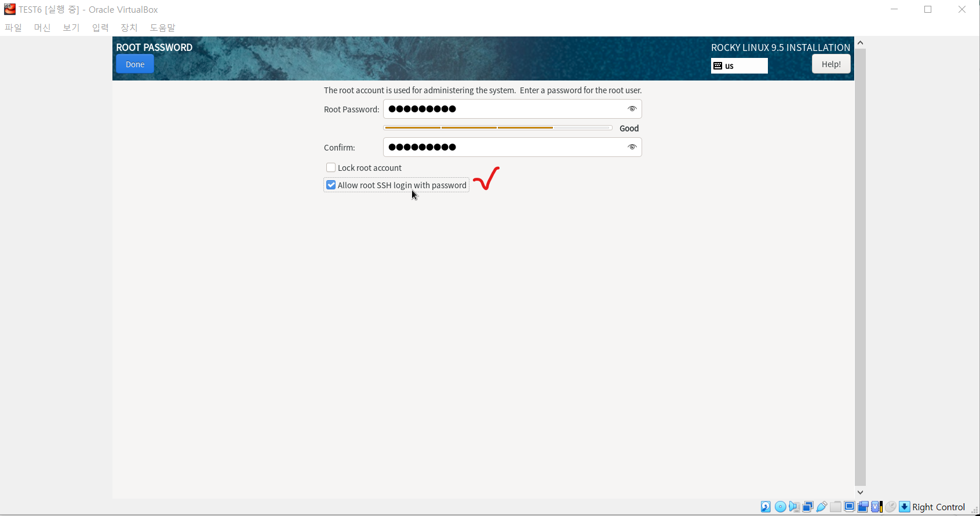Click the 'Confirm:' label

point(340,148)
